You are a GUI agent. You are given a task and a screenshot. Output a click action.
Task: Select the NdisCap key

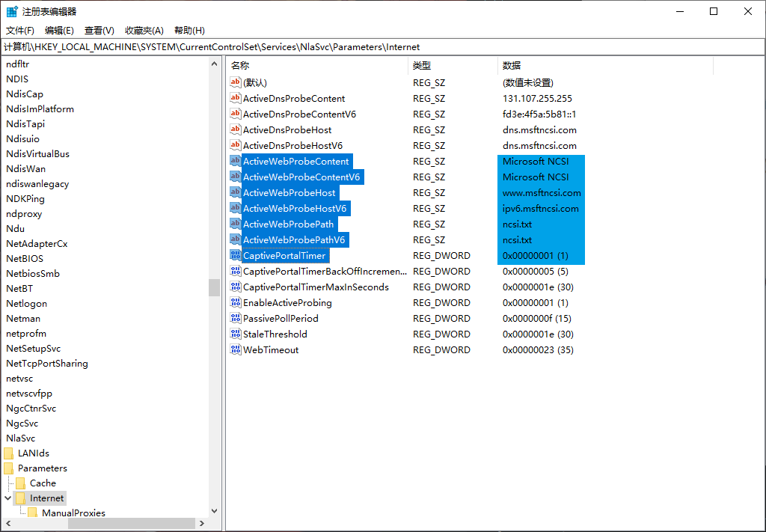click(25, 94)
